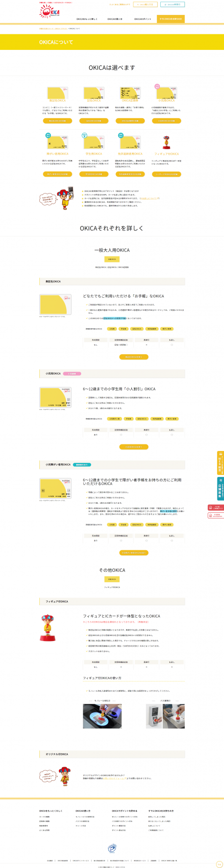
Task: Open the OKICAでポイント nav menu
Action: click(x=143, y=19)
